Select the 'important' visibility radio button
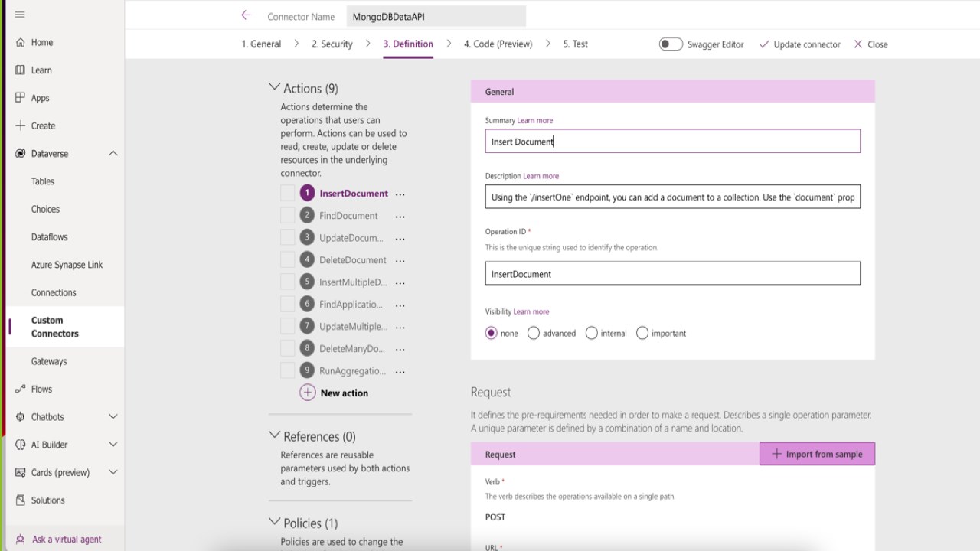Viewport: 980px width, 551px height. click(x=642, y=333)
